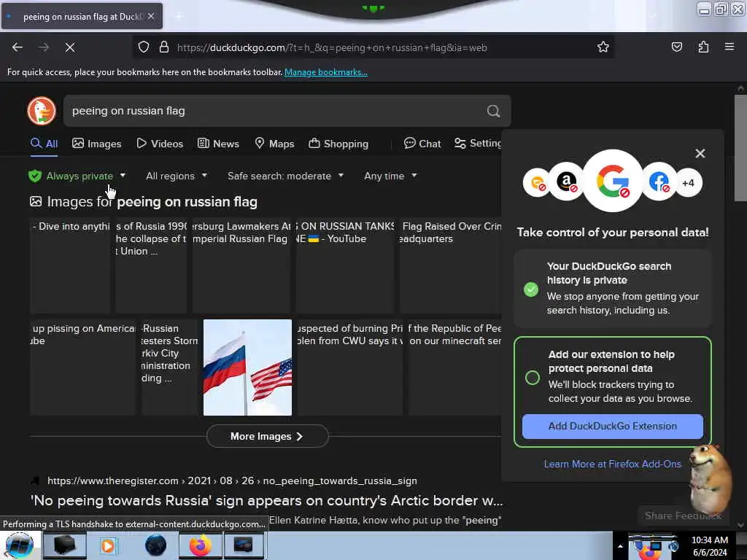Viewport: 747px width, 560px height.
Task: Open the Firefox extensions puzzle icon
Action: pos(703,47)
